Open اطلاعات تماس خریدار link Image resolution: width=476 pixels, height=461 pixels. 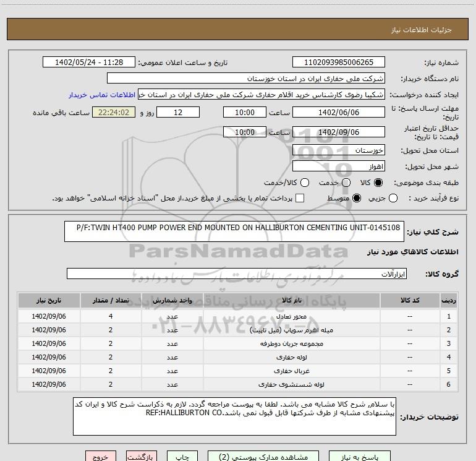tap(101, 95)
